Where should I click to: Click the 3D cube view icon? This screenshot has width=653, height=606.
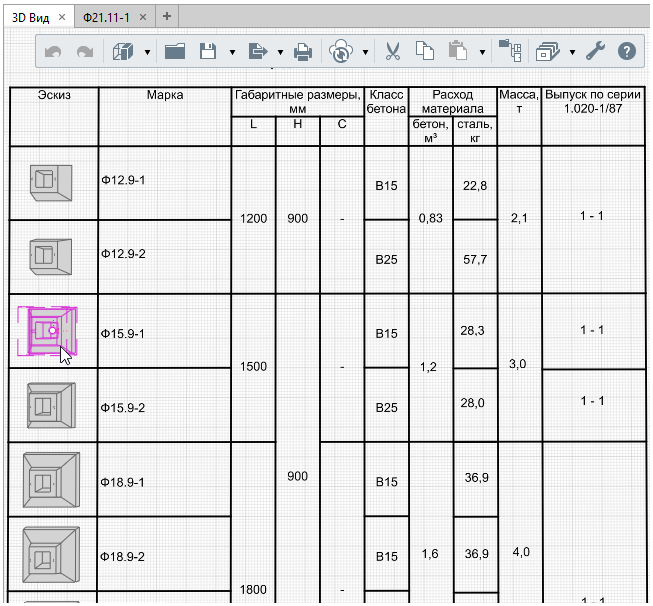point(123,51)
